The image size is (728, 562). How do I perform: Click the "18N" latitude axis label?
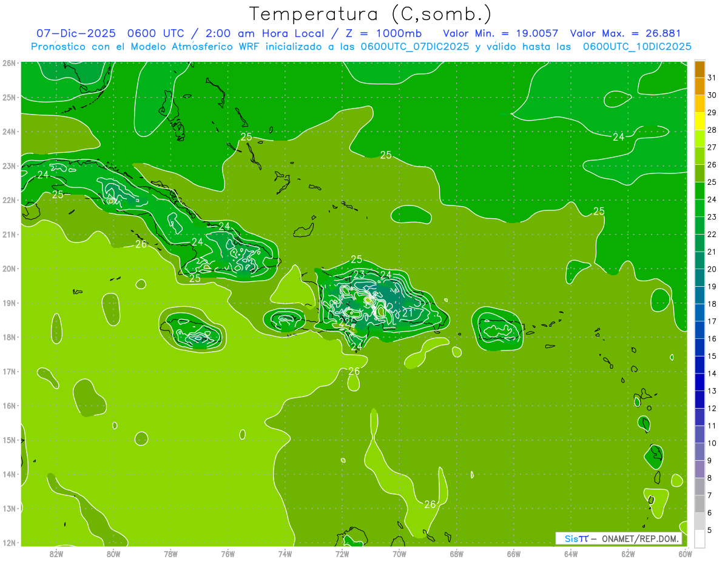[x=9, y=337]
